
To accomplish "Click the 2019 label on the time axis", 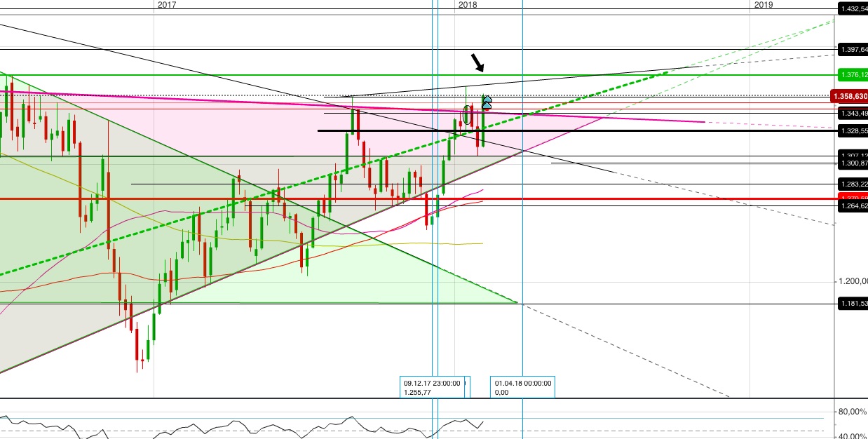I will (764, 4).
